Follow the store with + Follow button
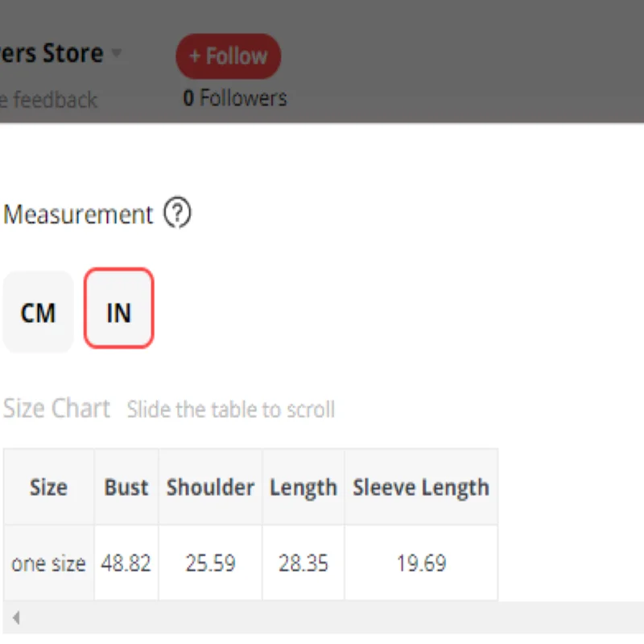The image size is (644, 644). [x=229, y=56]
